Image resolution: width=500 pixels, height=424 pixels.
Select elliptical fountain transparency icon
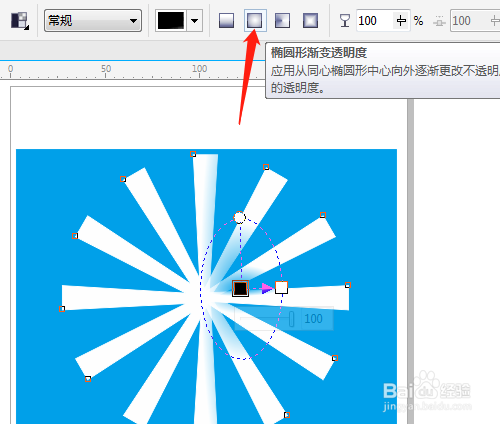click(x=254, y=21)
